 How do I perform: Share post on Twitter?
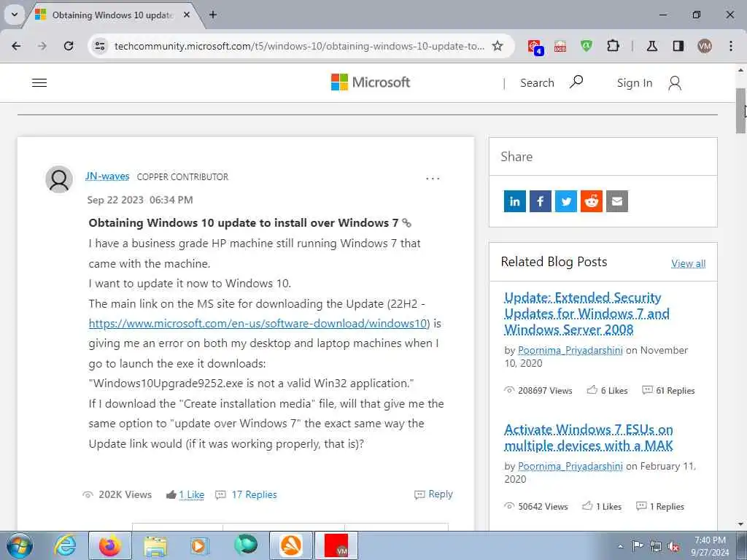pos(566,201)
